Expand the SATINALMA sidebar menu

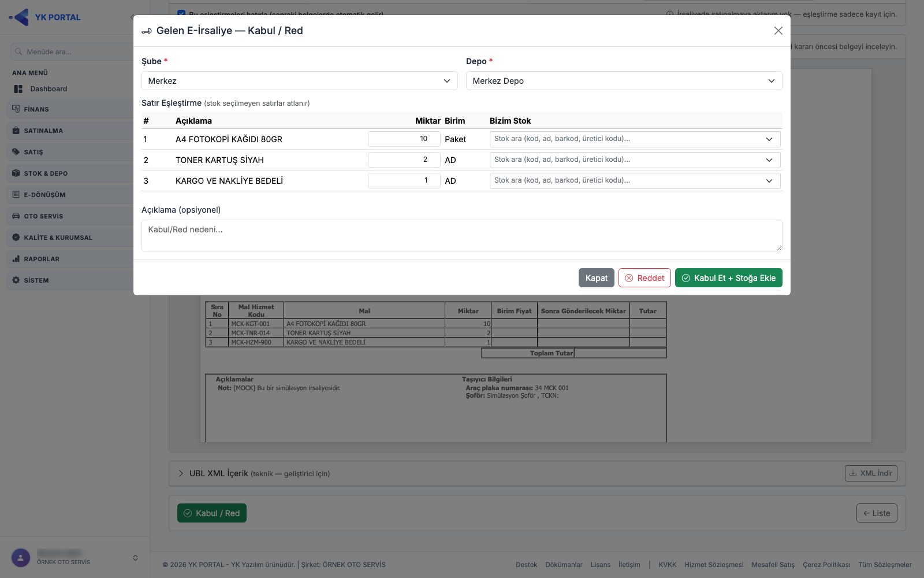[x=70, y=131]
